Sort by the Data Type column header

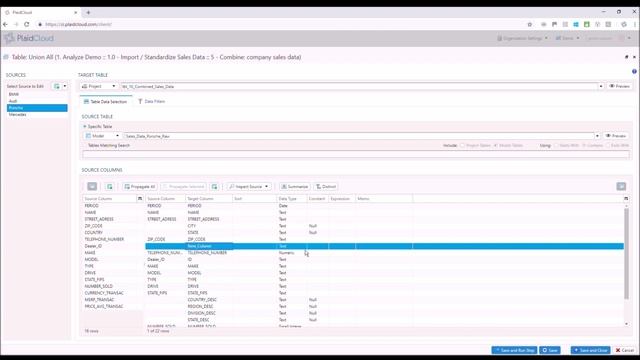291,199
